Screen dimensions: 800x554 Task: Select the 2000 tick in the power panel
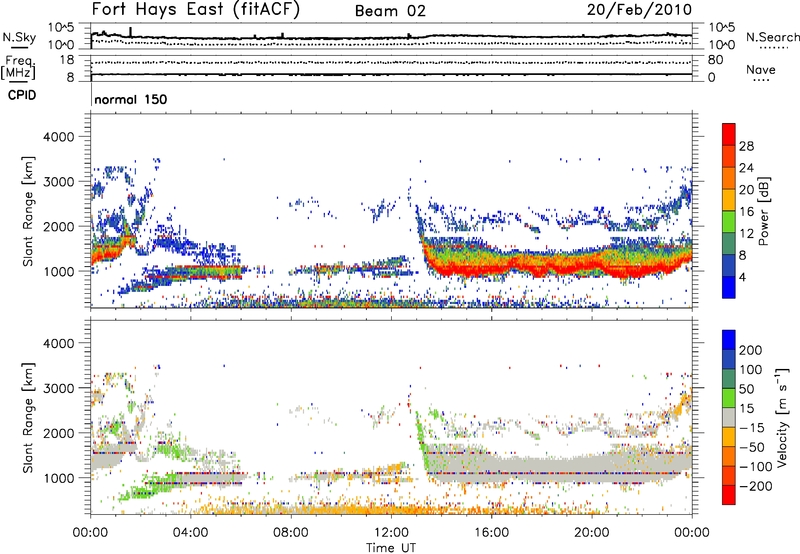(58, 226)
